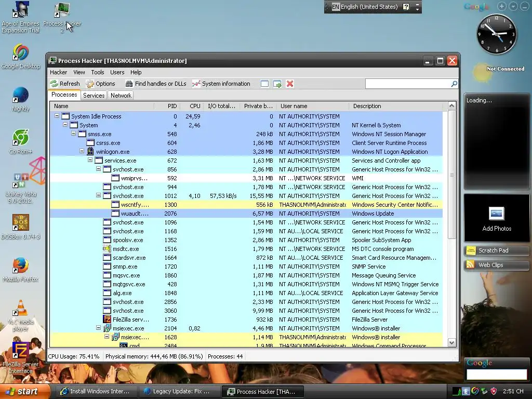Select the winlogon.exe process icon
The height and width of the screenshot is (399, 532).
click(90, 151)
